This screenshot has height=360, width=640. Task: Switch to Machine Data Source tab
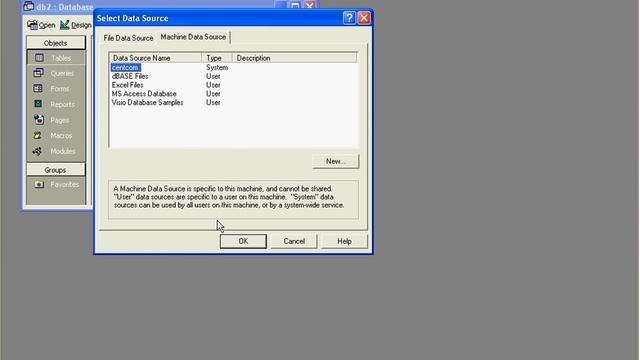[x=193, y=37]
